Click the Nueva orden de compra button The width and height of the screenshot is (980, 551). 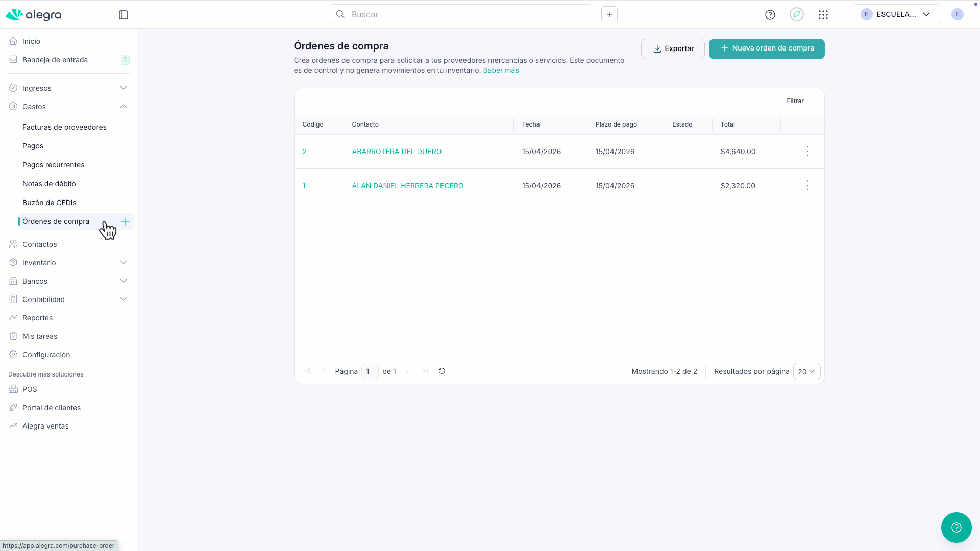pos(766,48)
